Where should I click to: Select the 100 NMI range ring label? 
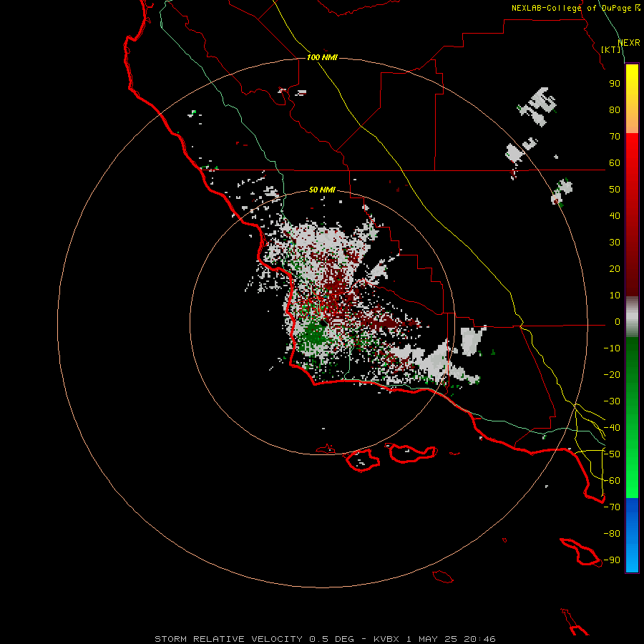click(322, 57)
